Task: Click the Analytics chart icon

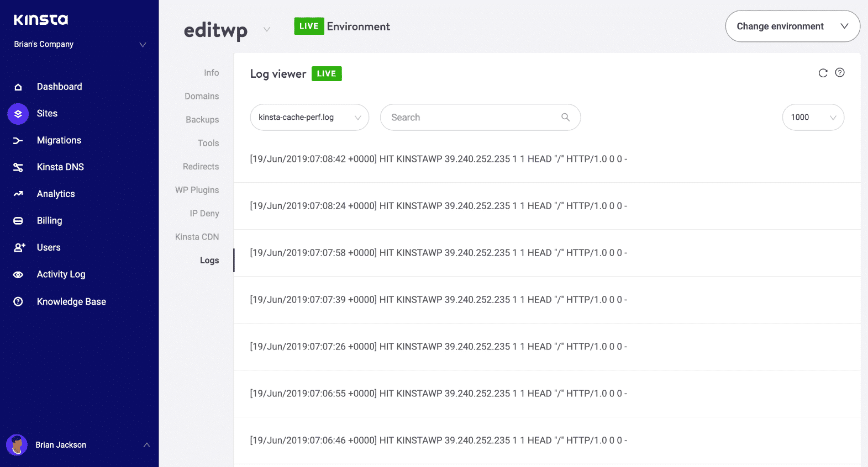Action: tap(18, 194)
